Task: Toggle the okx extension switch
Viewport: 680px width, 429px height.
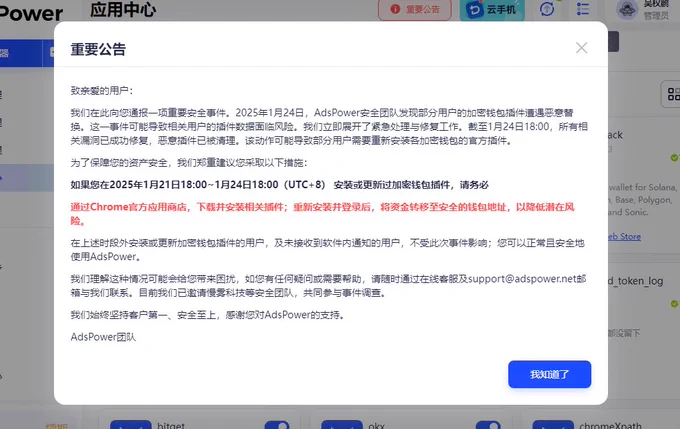Action: point(488,425)
